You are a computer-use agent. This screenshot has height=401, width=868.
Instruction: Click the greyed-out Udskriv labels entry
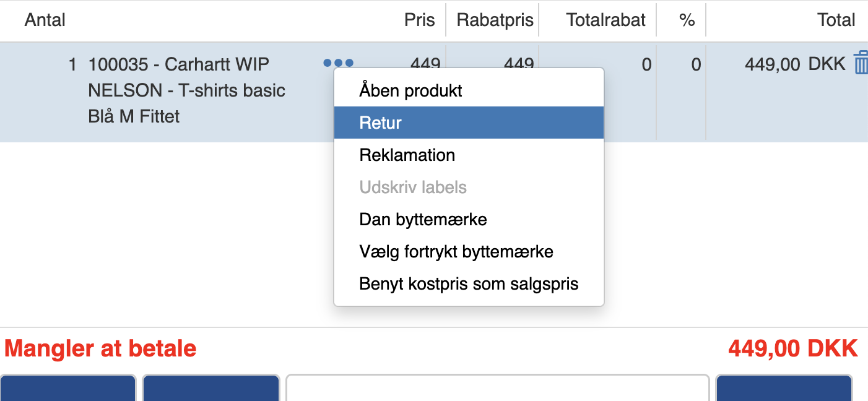(413, 187)
